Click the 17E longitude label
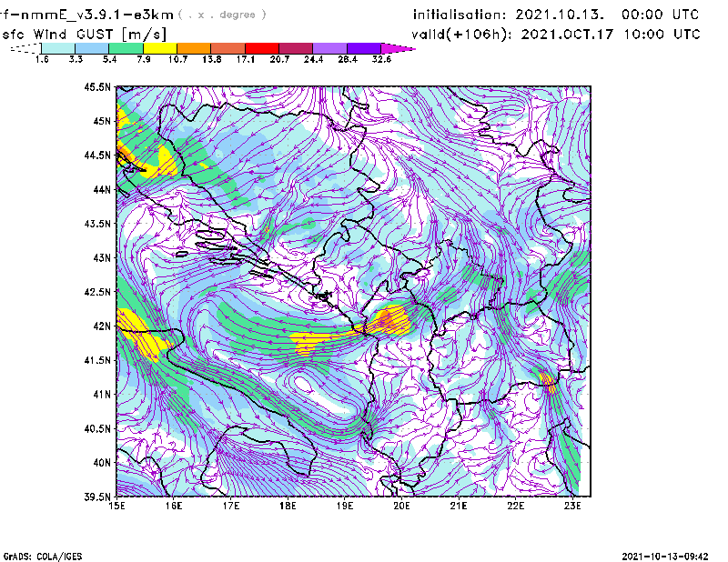 pyautogui.click(x=231, y=506)
